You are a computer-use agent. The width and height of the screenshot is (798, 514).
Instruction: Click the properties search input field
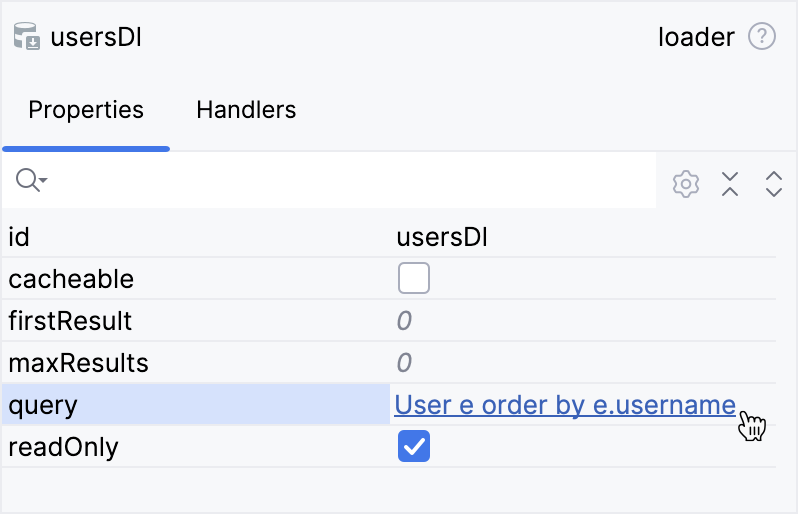350,181
